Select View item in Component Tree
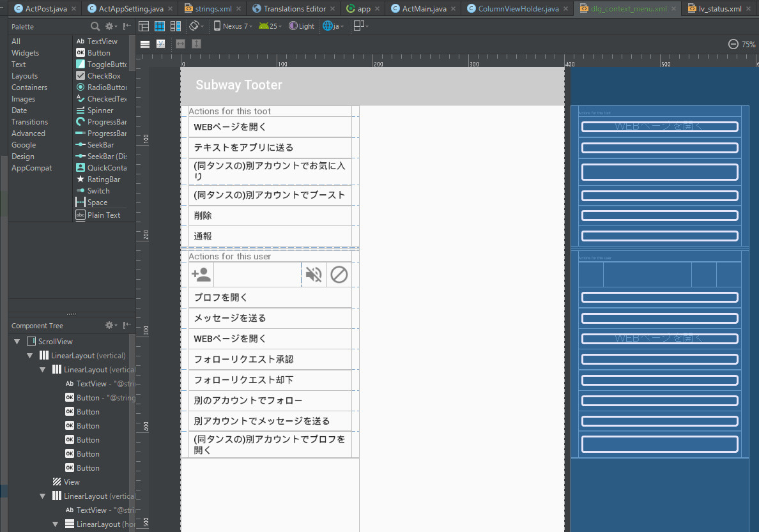Viewport: 759px width, 532px height. 66,482
